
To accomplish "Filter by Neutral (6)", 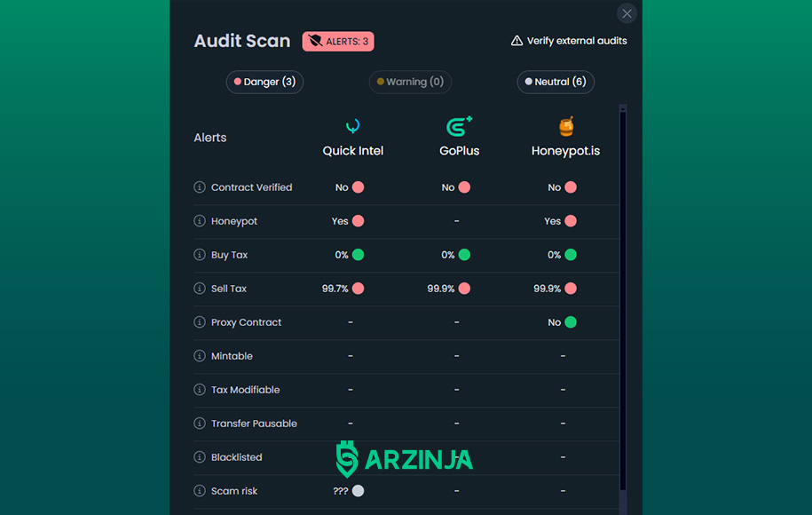I will point(556,82).
